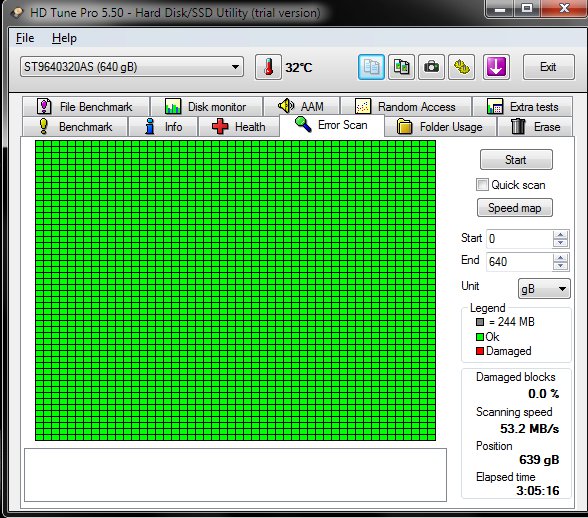588x518 pixels.
Task: Increase the End value spinner
Action: pos(560,258)
